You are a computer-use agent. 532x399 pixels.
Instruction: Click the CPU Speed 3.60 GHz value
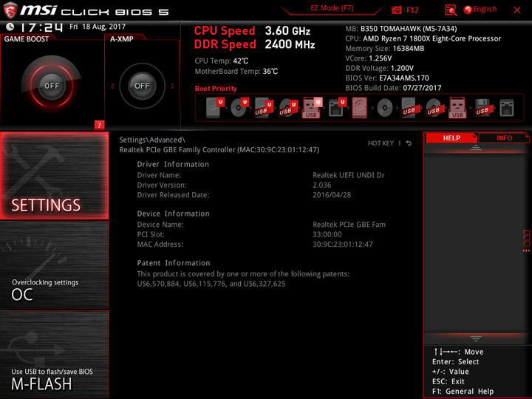click(287, 31)
